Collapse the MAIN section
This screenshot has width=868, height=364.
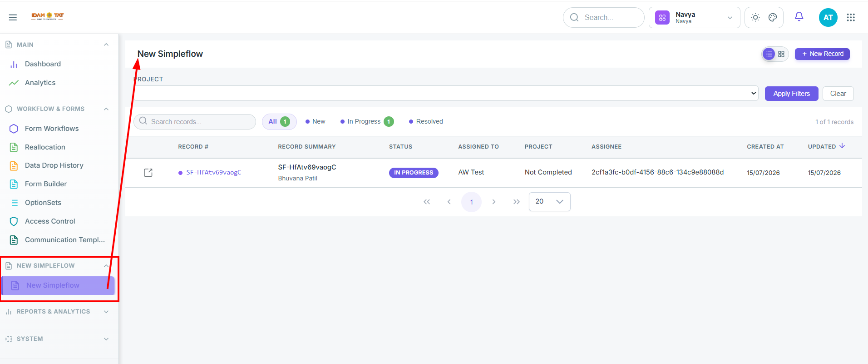coord(106,45)
